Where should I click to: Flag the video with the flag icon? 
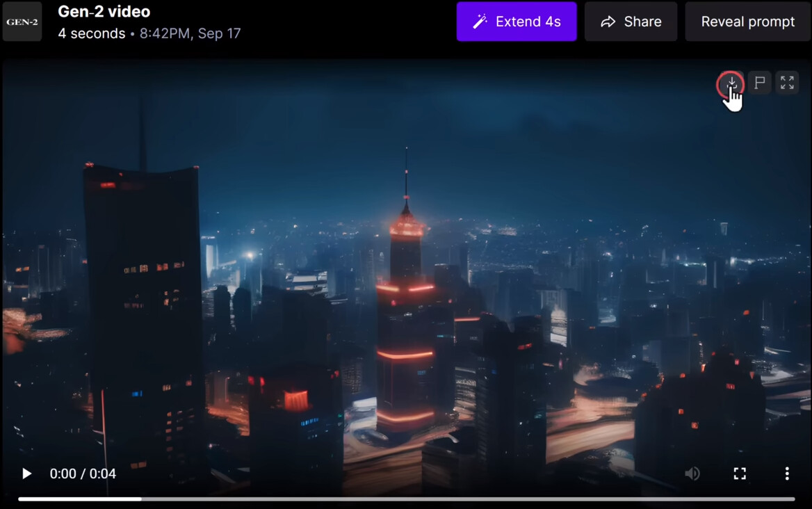tap(760, 82)
